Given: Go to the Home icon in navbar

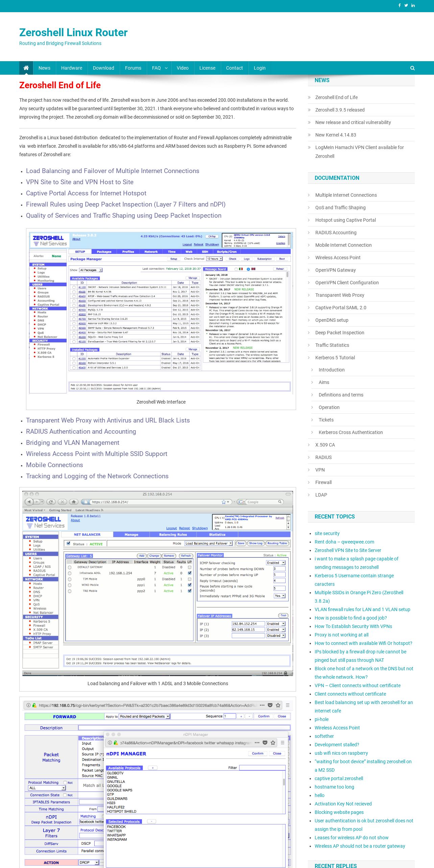Looking at the screenshot, I should pos(26,68).
